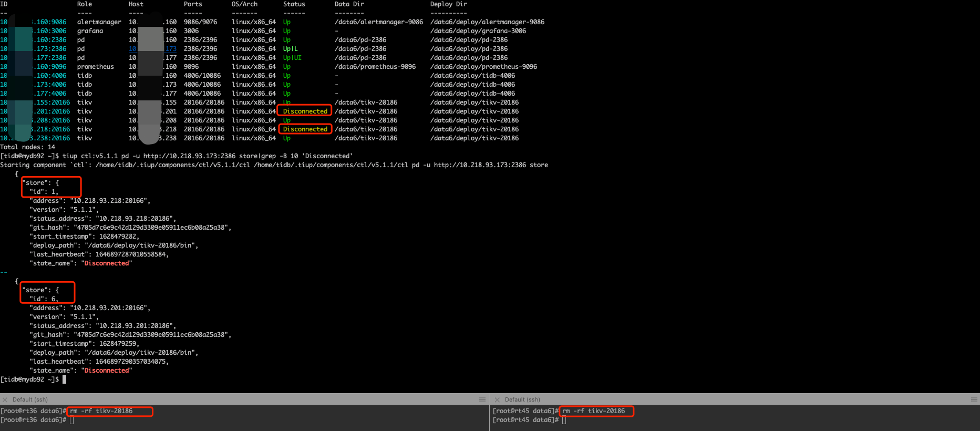Viewport: 980px width, 431px height.
Task: Click the "id": 6 store line
Action: pos(44,299)
